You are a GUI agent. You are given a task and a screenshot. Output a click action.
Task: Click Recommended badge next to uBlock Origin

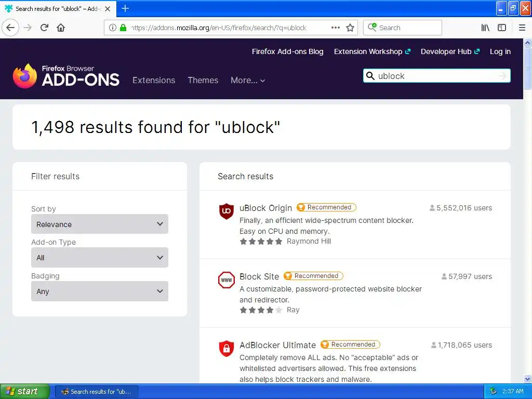(x=326, y=207)
